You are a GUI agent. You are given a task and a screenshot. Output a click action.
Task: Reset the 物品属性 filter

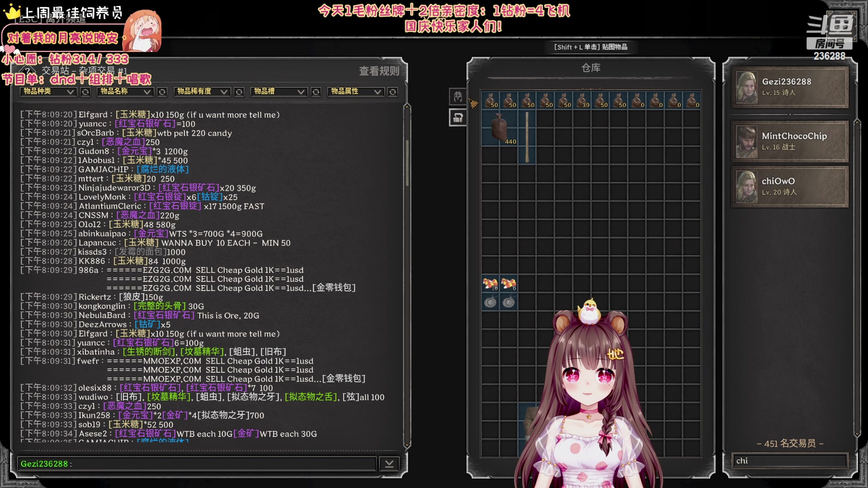tap(392, 92)
